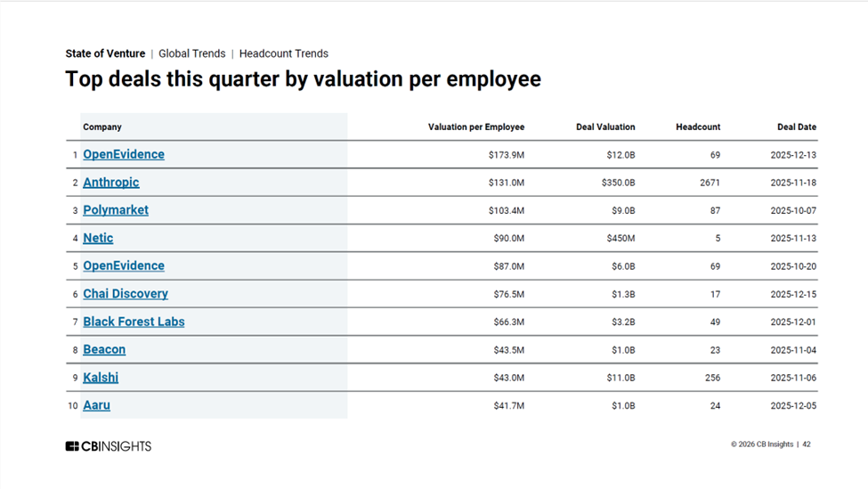This screenshot has height=489, width=868.
Task: Open the Chai Discovery link
Action: point(126,294)
